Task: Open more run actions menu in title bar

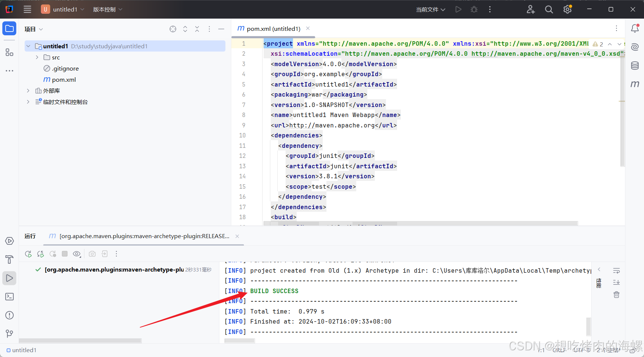Action: pyautogui.click(x=490, y=9)
